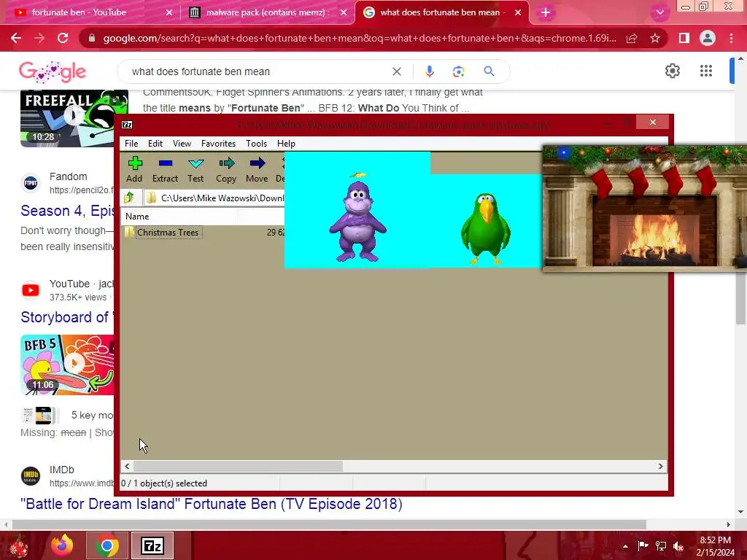
Task: Open the View menu in 7-Zip
Action: [182, 144]
